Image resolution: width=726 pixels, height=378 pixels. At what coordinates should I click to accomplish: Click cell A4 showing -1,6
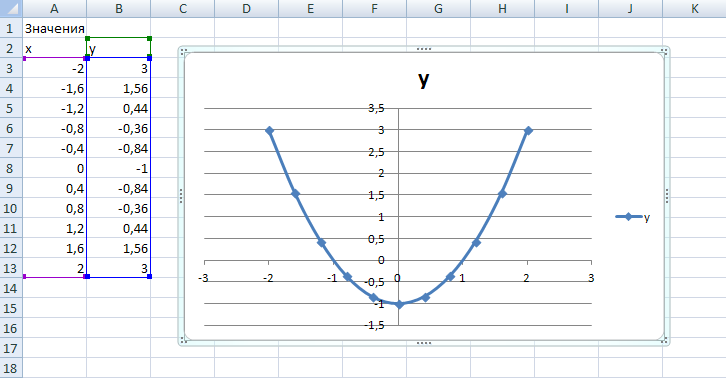(x=55, y=88)
